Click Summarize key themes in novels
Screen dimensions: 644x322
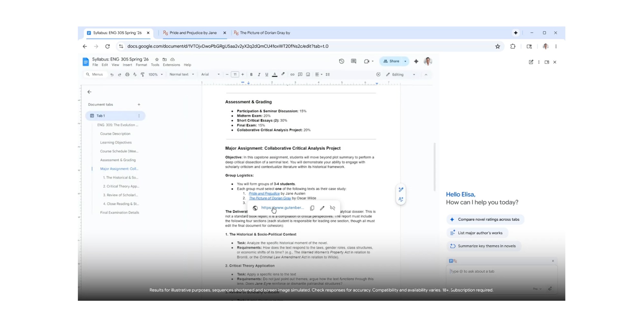pos(484,246)
